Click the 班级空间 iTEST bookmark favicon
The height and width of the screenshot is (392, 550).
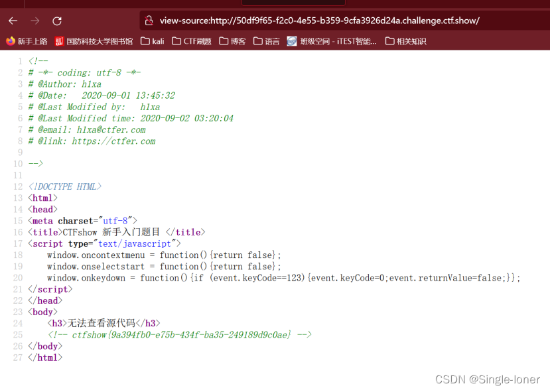(291, 40)
